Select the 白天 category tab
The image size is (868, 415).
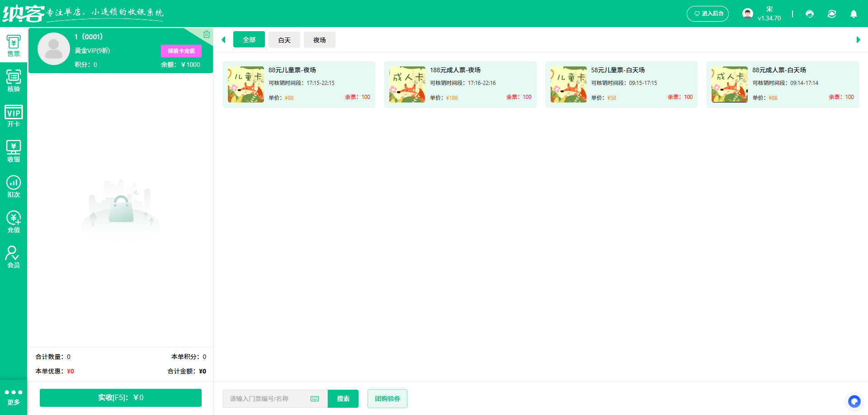click(x=284, y=40)
